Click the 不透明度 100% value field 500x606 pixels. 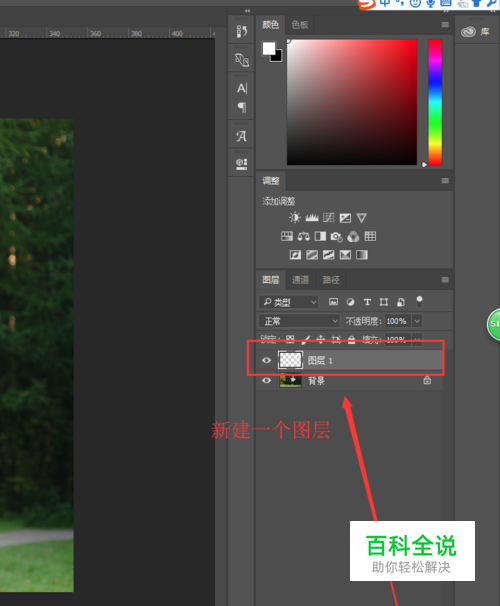coord(397,321)
